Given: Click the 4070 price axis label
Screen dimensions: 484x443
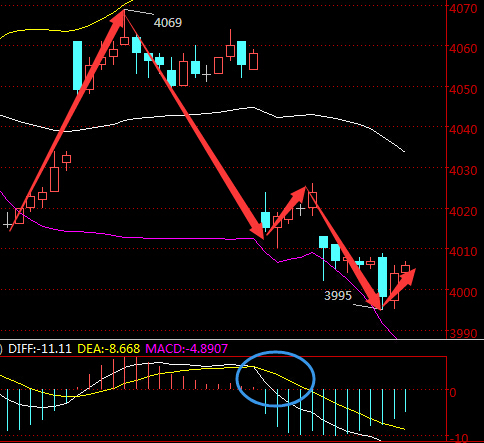Looking at the screenshot, I should pos(463,9).
